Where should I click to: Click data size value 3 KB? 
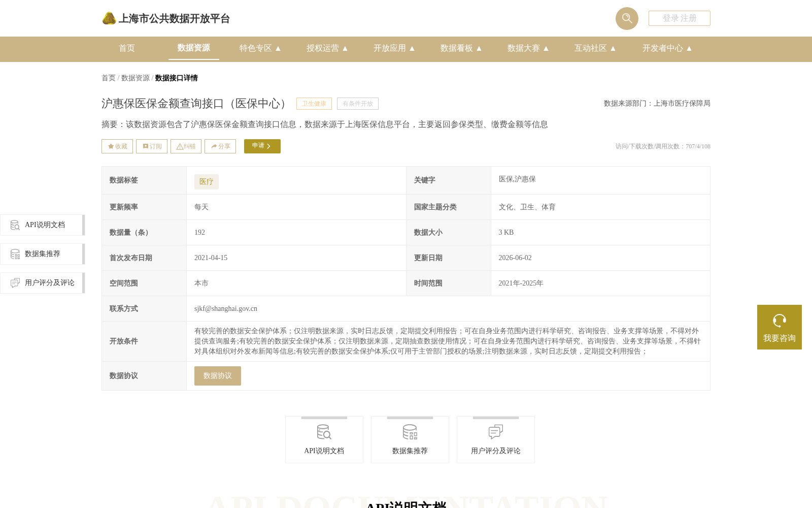coord(506,233)
